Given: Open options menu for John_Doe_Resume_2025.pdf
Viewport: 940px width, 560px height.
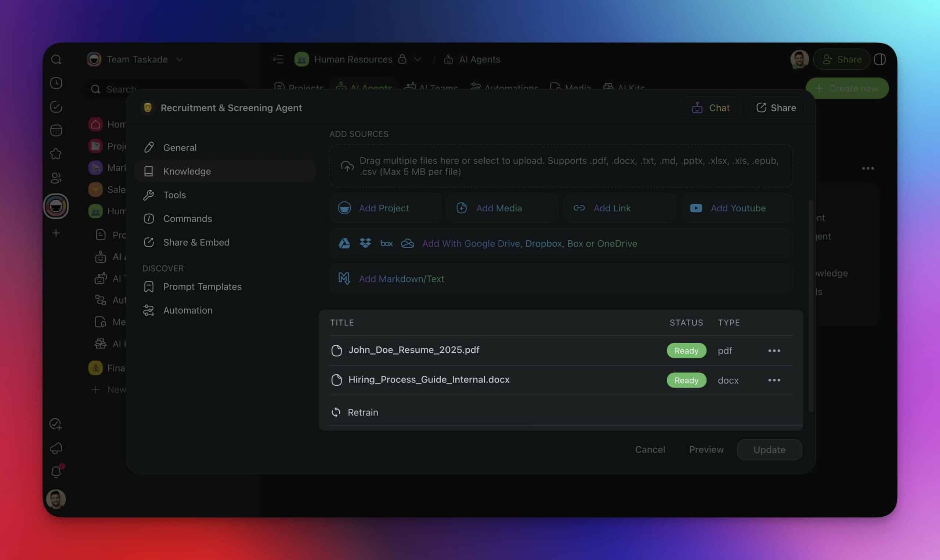Looking at the screenshot, I should tap(774, 350).
